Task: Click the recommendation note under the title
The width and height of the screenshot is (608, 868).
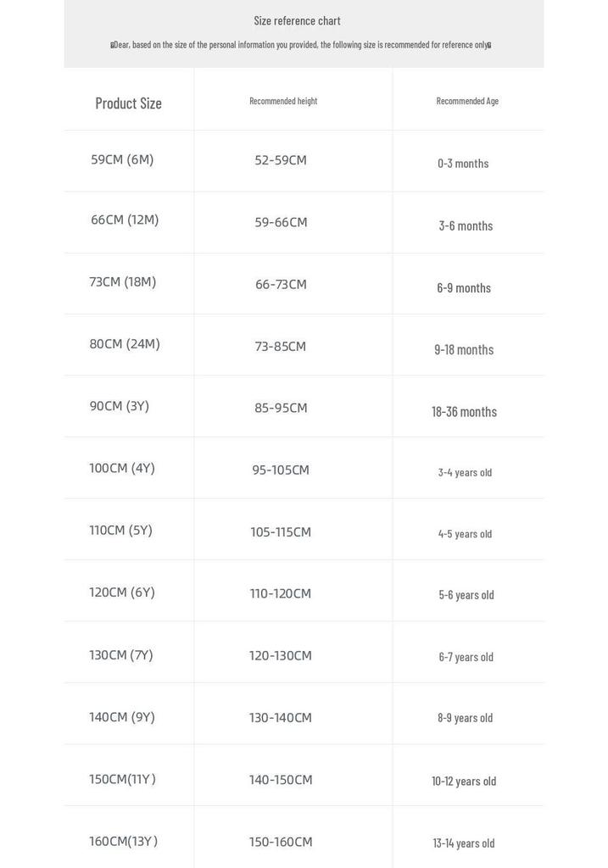Action: pos(301,45)
